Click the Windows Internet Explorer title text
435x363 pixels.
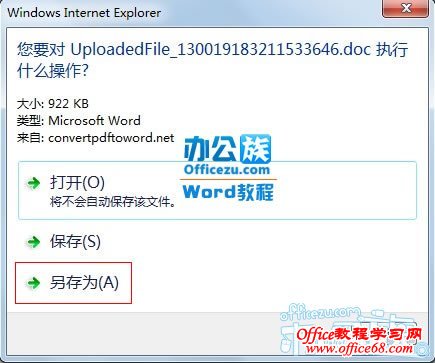[84, 13]
